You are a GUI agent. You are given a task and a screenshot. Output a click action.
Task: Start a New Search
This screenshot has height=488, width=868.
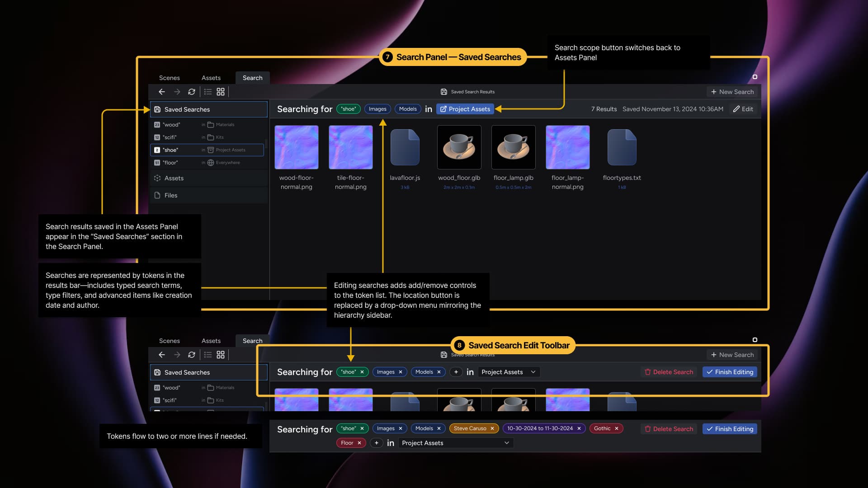[x=732, y=92]
